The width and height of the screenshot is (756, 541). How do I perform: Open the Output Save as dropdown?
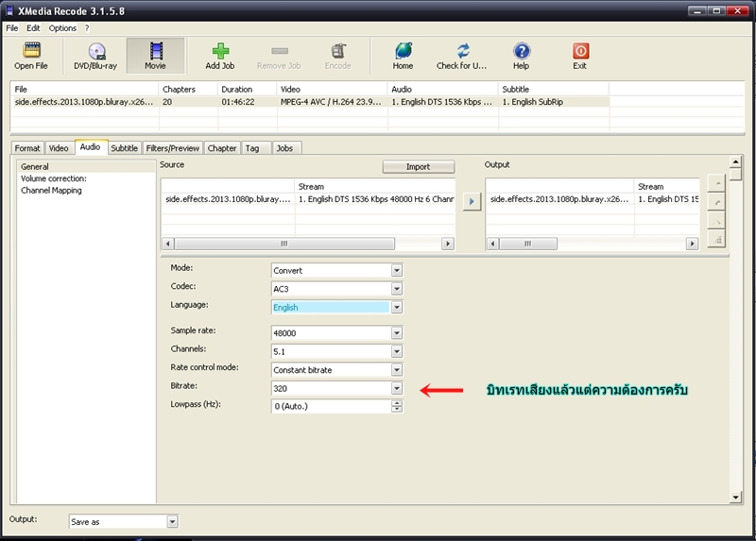click(x=172, y=522)
